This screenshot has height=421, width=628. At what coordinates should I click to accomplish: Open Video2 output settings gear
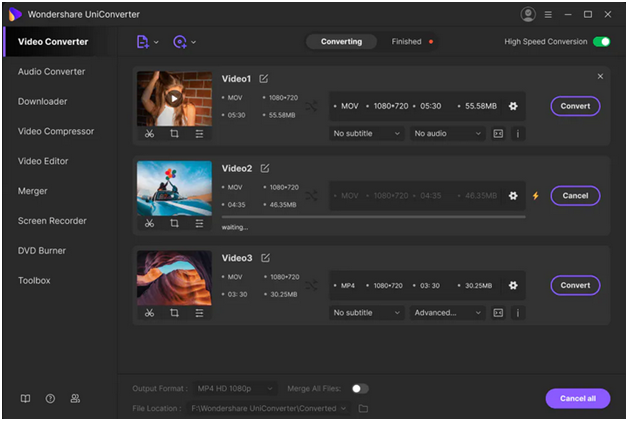(x=513, y=196)
